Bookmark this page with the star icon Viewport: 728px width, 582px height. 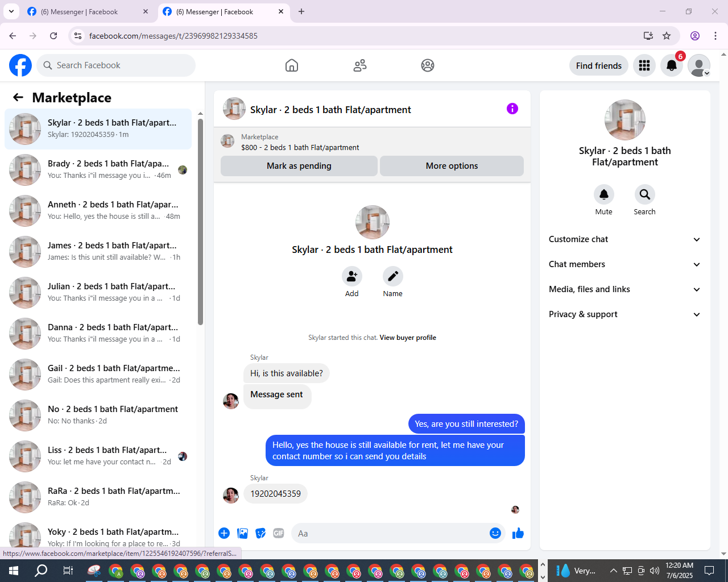[667, 36]
